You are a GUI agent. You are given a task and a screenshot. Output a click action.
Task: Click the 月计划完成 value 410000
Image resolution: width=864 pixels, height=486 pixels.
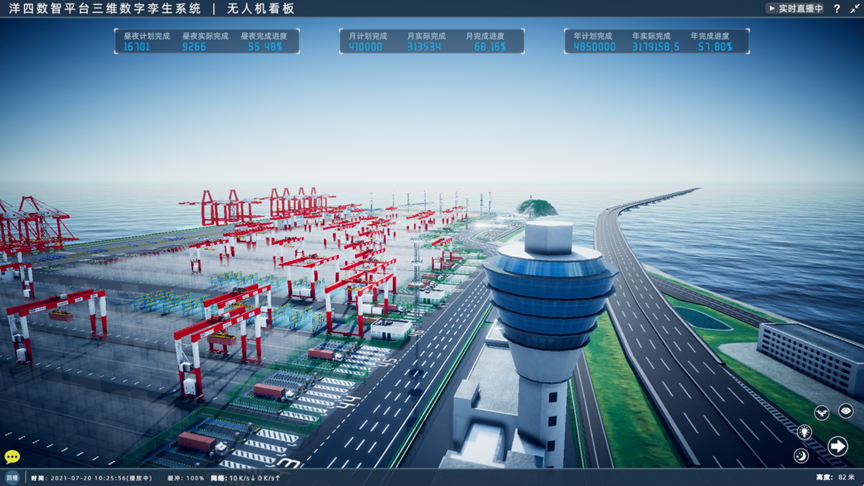pos(364,46)
